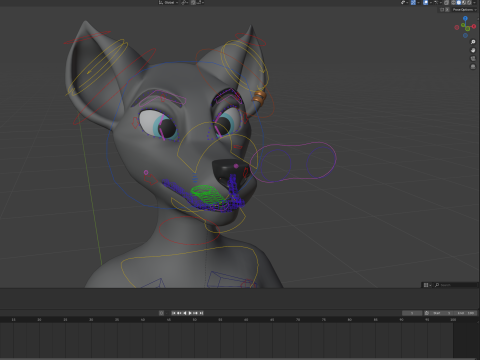Toggle camera view icon
This screenshot has width=480, height=360.
[x=473, y=58]
